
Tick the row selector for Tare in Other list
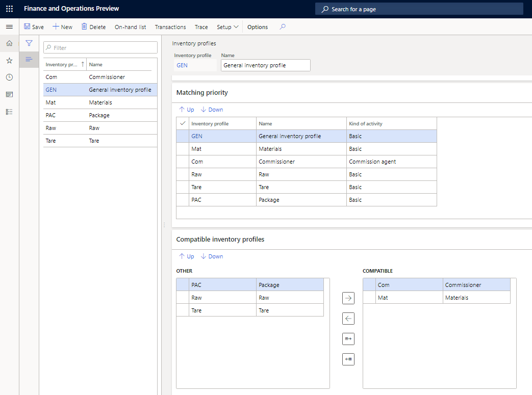[x=183, y=310]
